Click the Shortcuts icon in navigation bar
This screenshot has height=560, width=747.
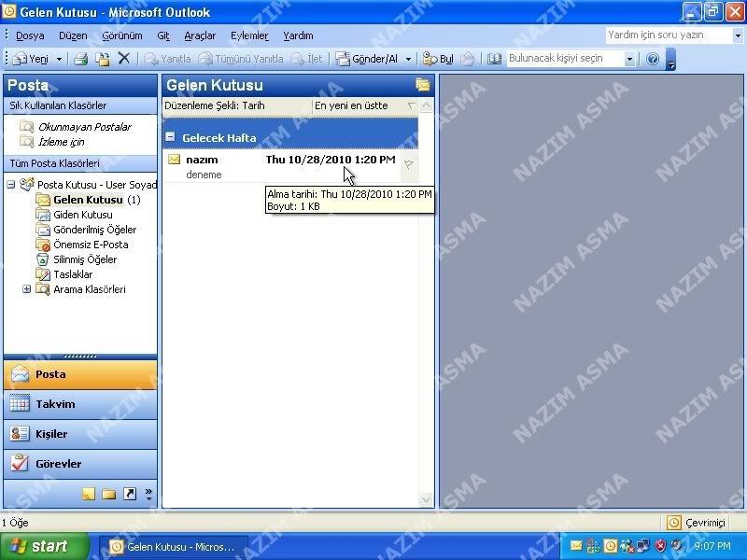coord(130,494)
